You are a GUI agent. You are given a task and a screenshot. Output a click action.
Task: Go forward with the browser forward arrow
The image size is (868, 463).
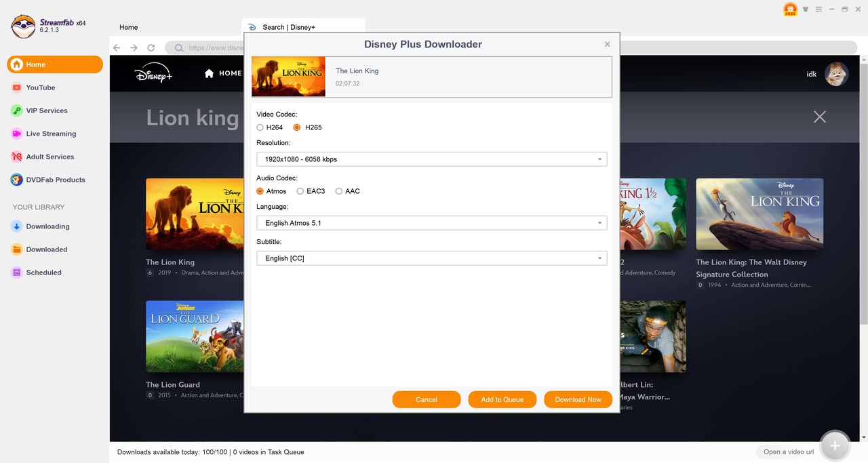tap(134, 47)
